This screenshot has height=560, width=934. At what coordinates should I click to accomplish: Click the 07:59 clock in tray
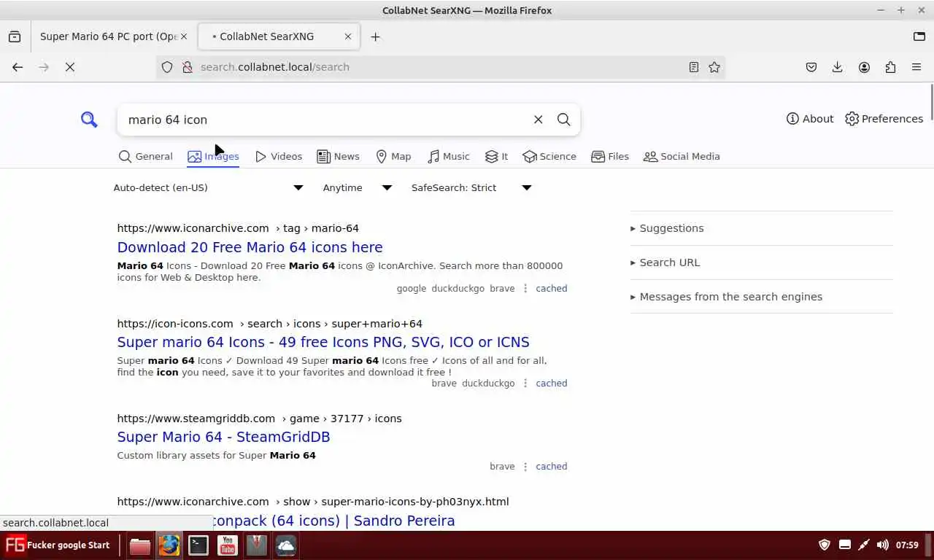click(907, 545)
